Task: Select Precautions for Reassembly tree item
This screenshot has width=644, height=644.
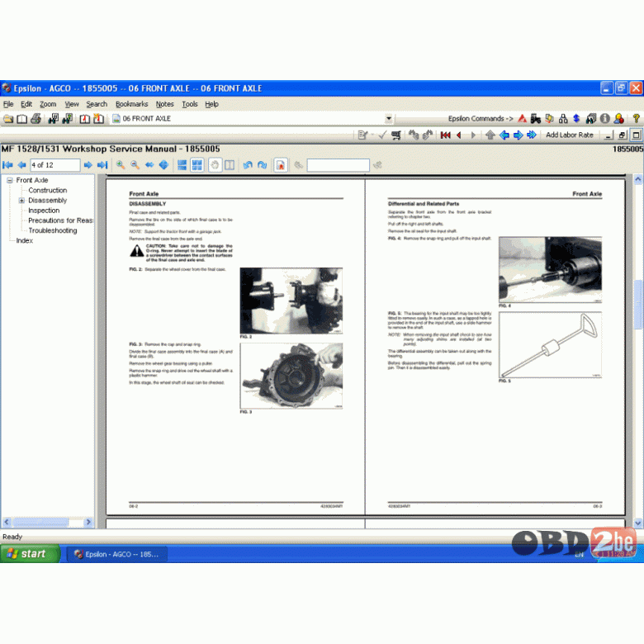Action: 61,220
